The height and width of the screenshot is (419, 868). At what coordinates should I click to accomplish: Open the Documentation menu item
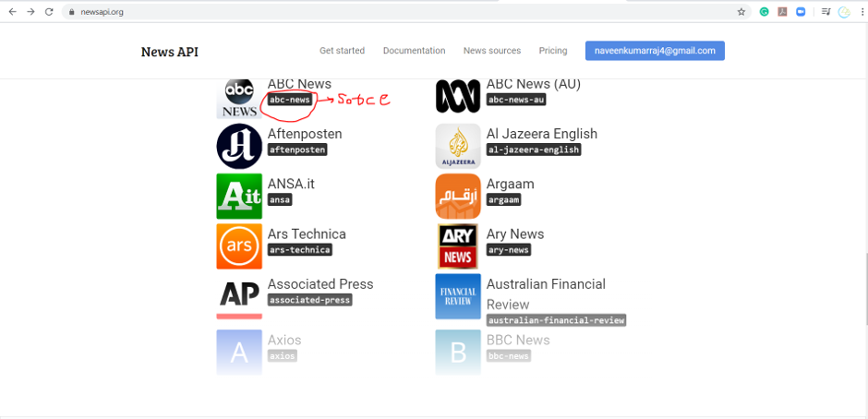click(x=414, y=51)
